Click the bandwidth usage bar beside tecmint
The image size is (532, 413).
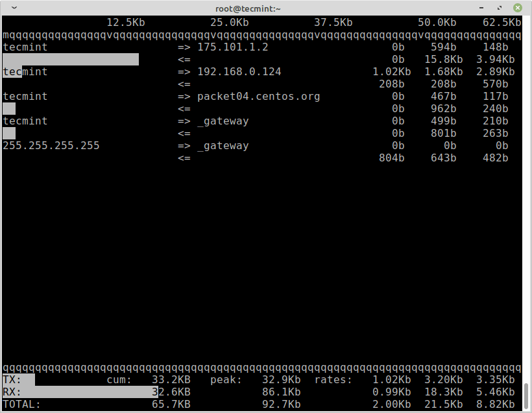(x=71, y=59)
